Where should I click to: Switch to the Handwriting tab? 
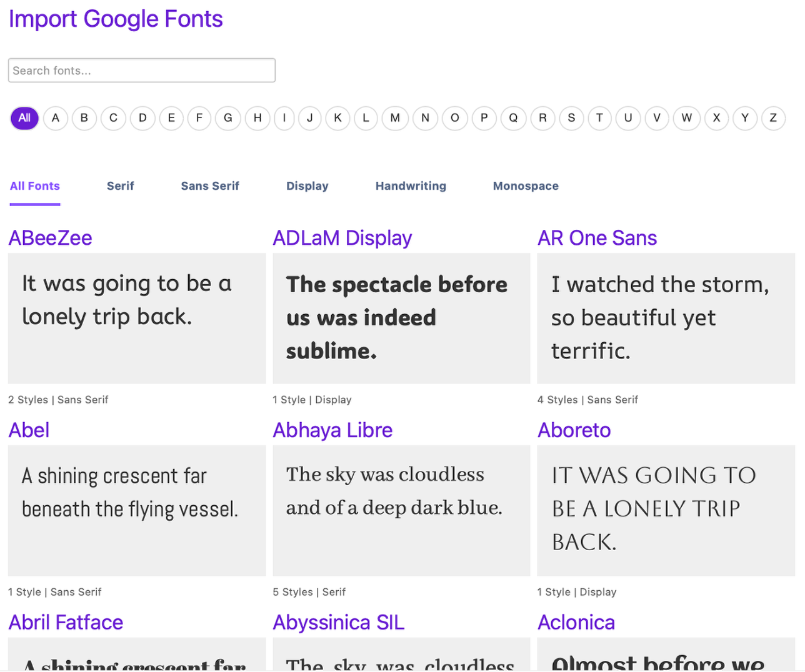coord(411,186)
